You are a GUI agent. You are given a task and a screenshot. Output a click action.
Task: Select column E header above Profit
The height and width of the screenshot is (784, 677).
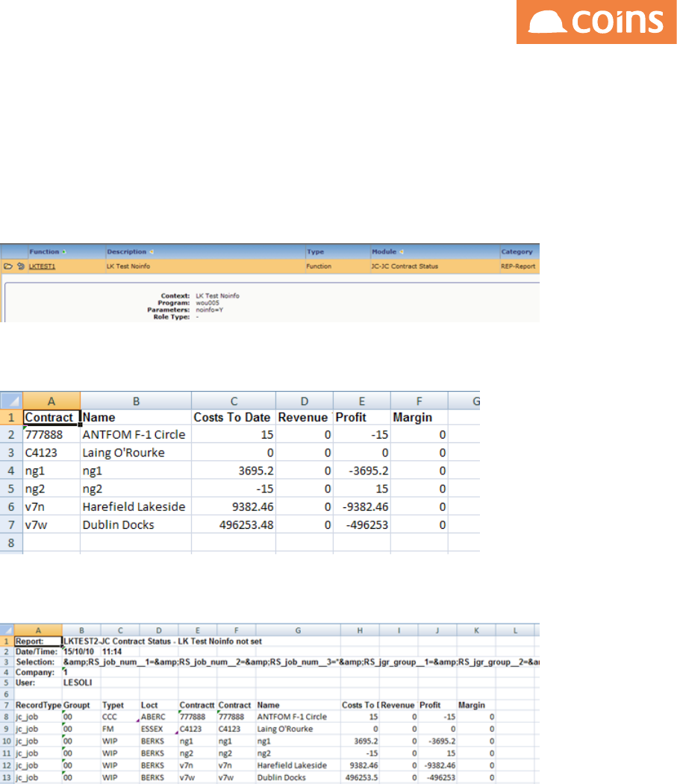pos(362,401)
